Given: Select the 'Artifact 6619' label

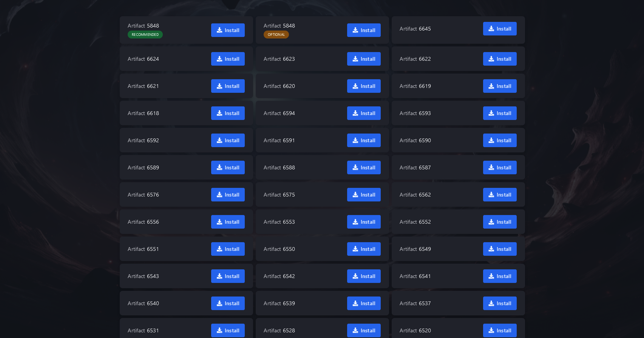Looking at the screenshot, I should point(415,86).
